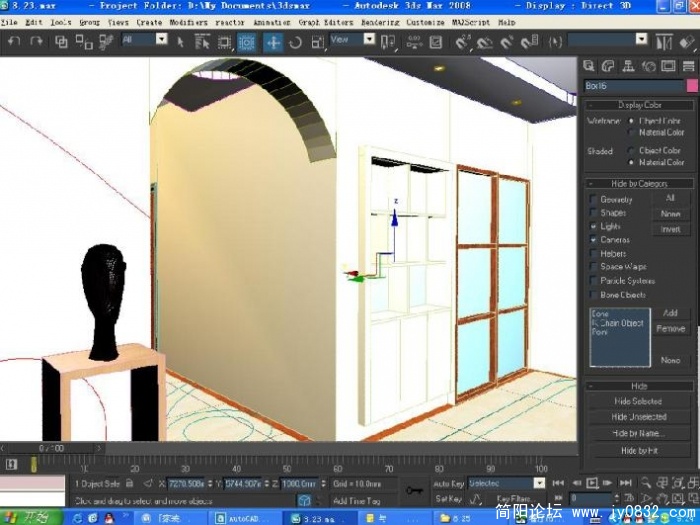The width and height of the screenshot is (700, 525).
Task: Open the Display command panel tab
Action: click(668, 66)
